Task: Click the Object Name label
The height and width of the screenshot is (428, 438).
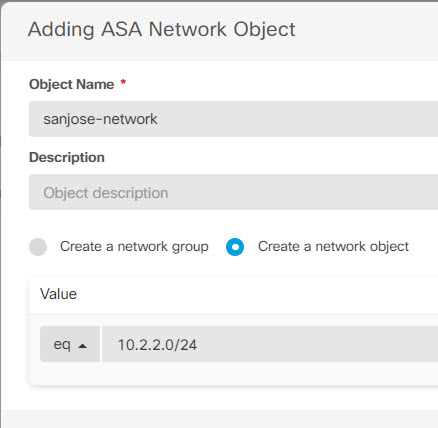Action: click(72, 84)
